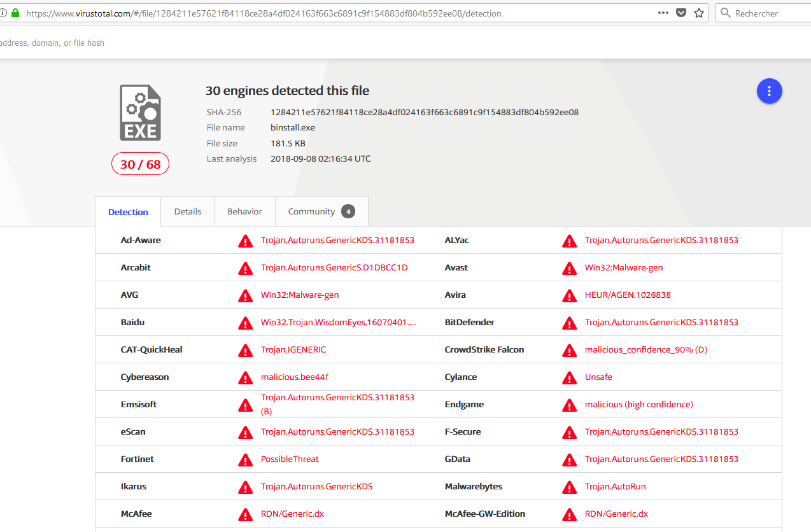
Task: Click the warning icon for Emsisoft
Action: (245, 405)
